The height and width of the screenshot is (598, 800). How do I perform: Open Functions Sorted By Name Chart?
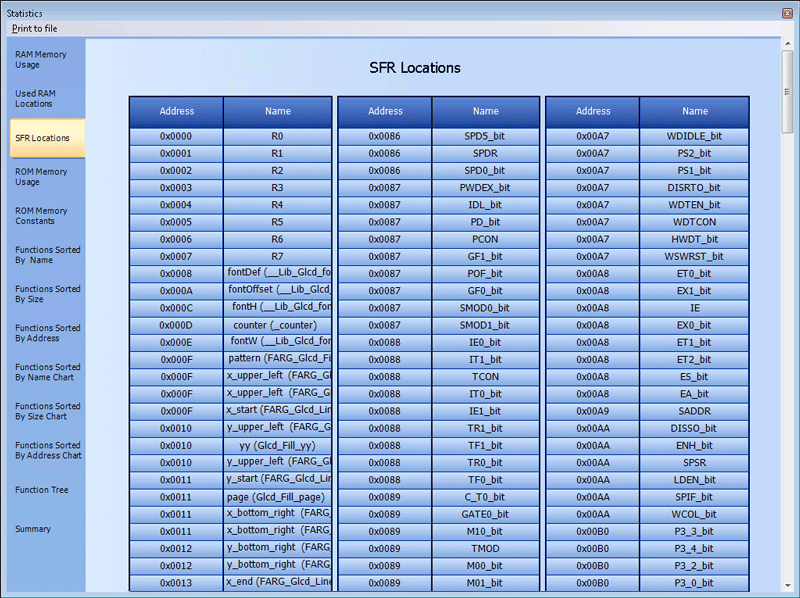47,372
